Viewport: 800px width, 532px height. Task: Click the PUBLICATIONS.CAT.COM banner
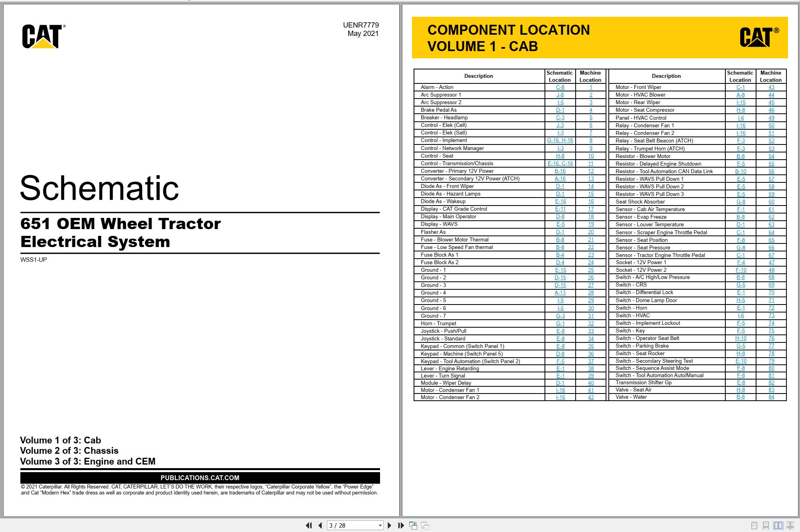[x=200, y=478]
